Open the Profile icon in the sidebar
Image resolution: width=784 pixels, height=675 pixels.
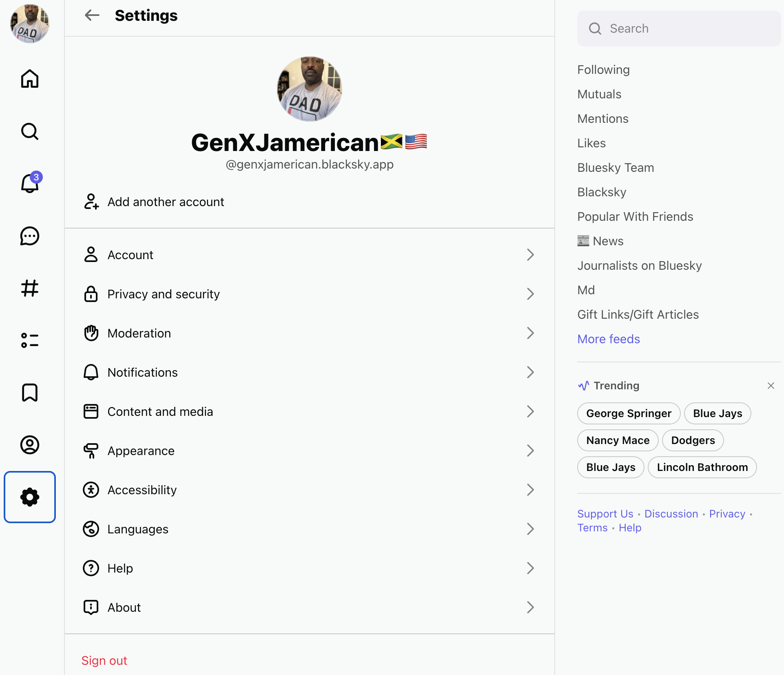coord(29,445)
